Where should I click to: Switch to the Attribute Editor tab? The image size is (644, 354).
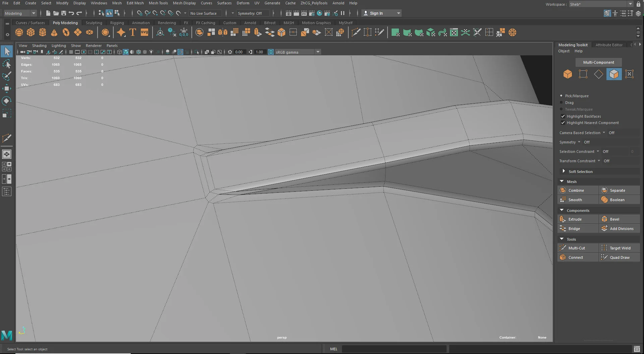(609, 45)
